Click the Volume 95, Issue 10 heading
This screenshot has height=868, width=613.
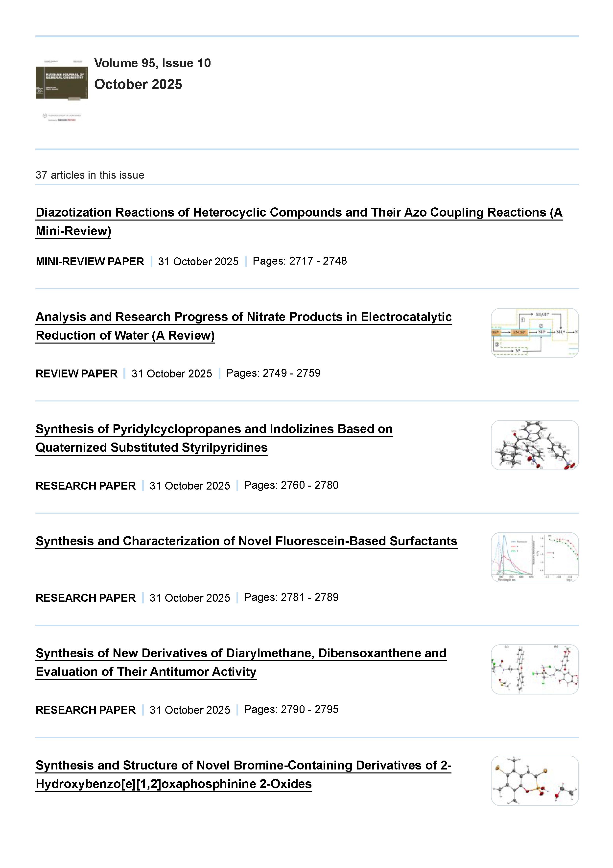pos(152,63)
